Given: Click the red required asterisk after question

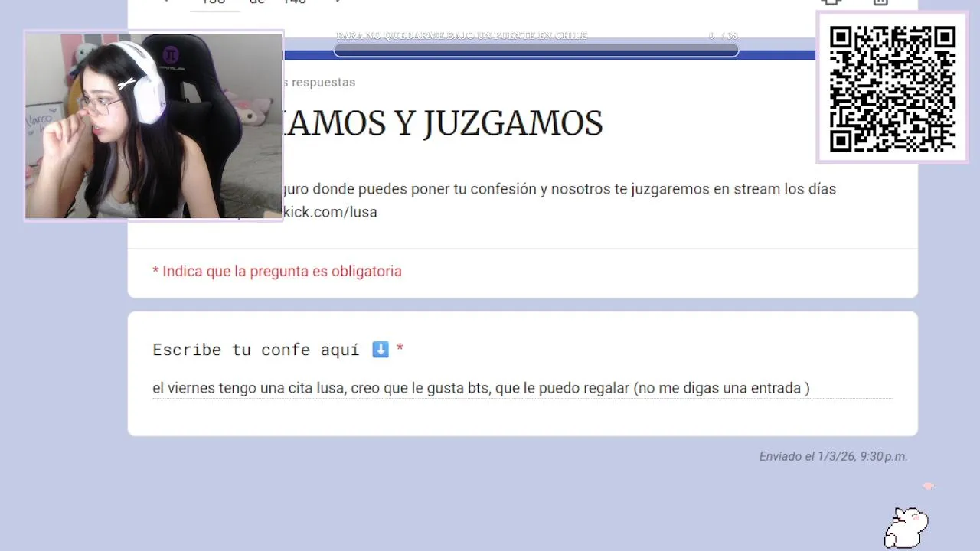Looking at the screenshot, I should (400, 350).
